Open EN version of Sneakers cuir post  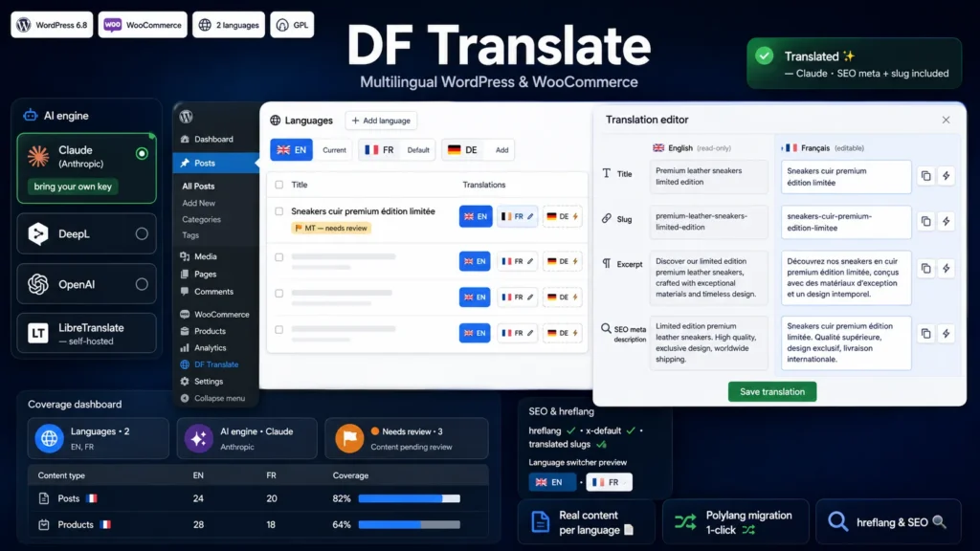coord(476,216)
